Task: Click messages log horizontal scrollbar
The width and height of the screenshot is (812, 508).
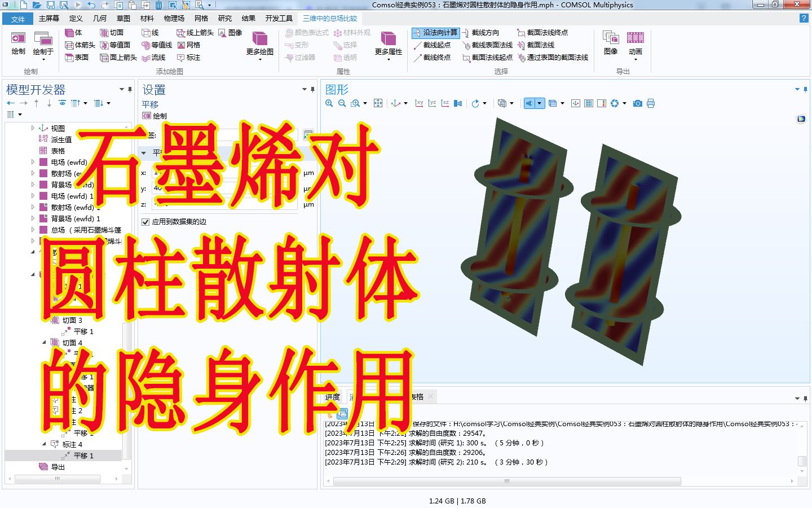Action: click(507, 481)
